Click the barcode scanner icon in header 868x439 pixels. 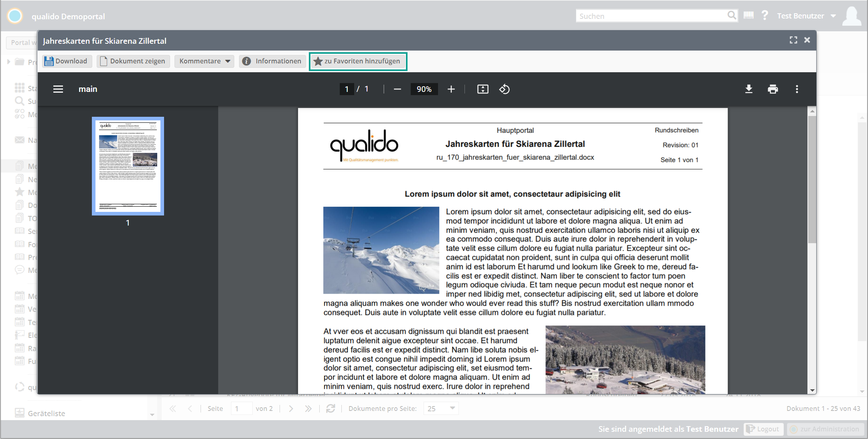748,16
